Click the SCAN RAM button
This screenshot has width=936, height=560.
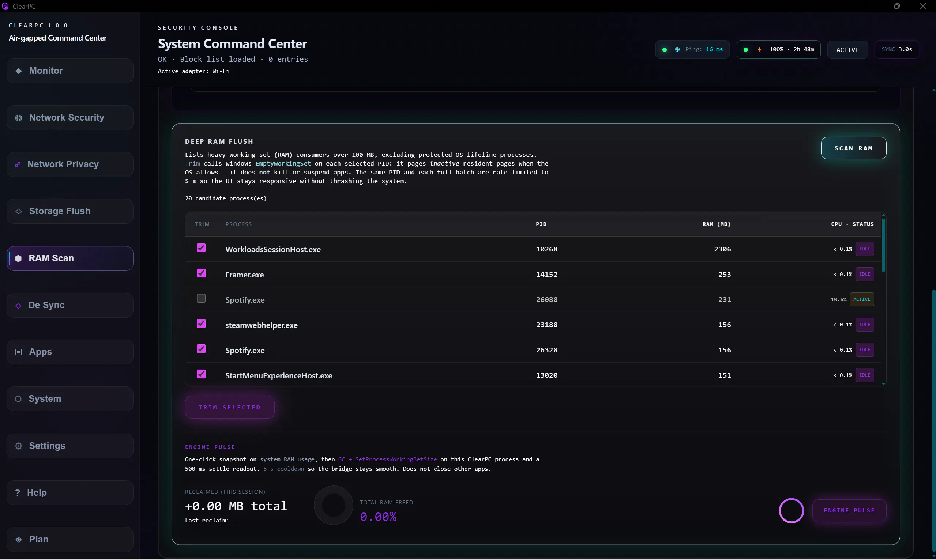853,148
